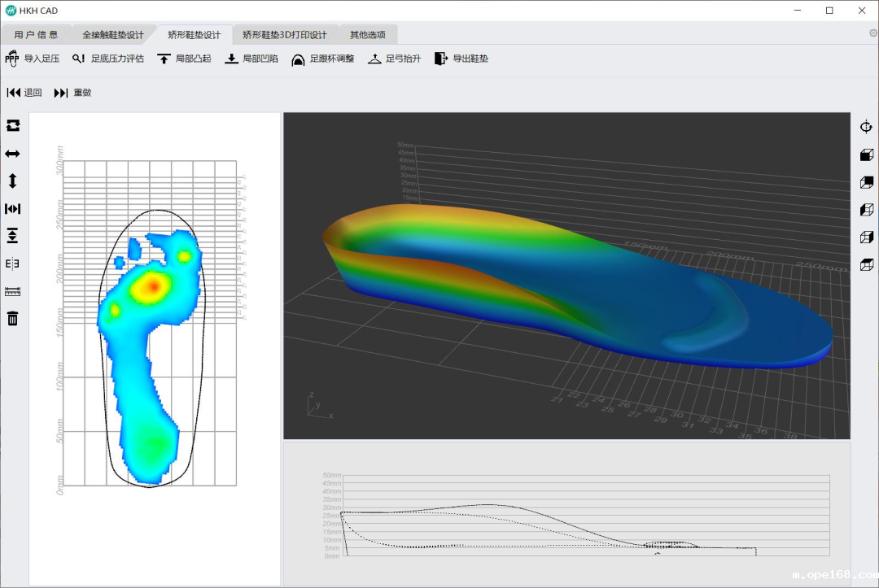Click the trash delete icon
The height and width of the screenshot is (588, 879).
(x=12, y=318)
